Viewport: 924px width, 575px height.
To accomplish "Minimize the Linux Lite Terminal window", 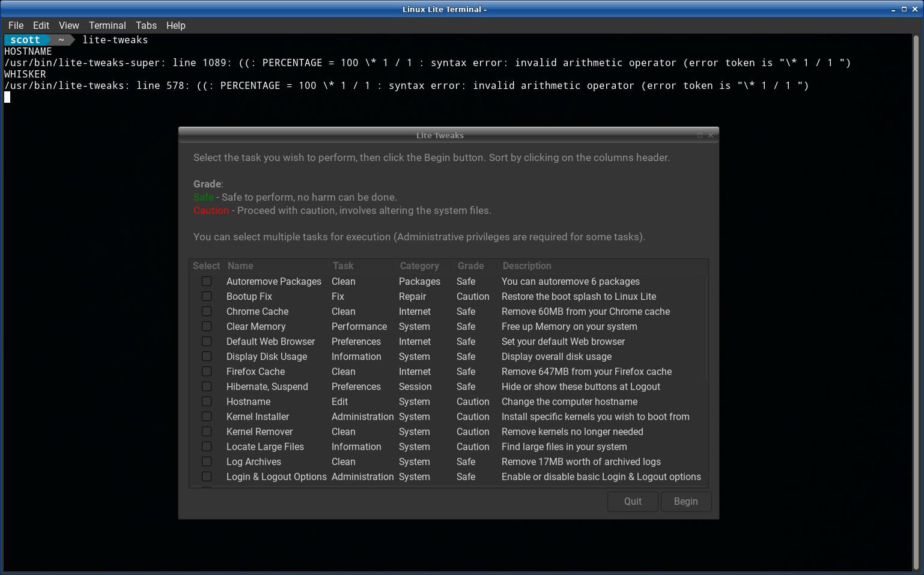I will point(893,9).
